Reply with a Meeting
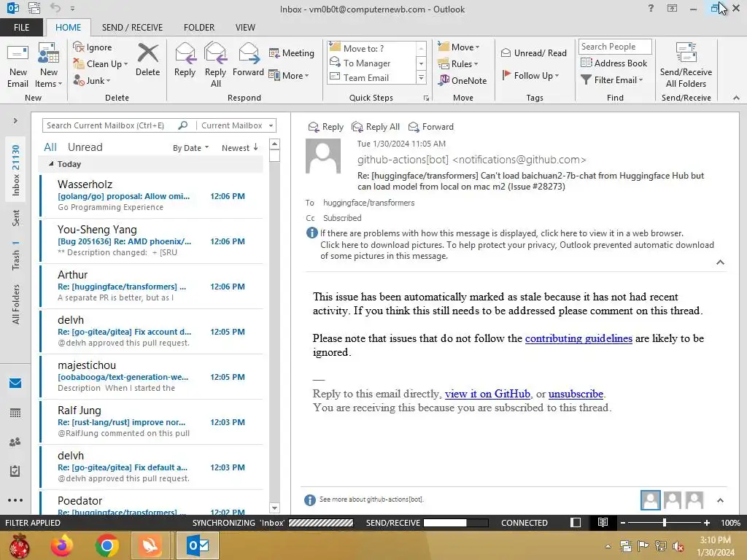Screen dimensions: 747x560 (292, 52)
